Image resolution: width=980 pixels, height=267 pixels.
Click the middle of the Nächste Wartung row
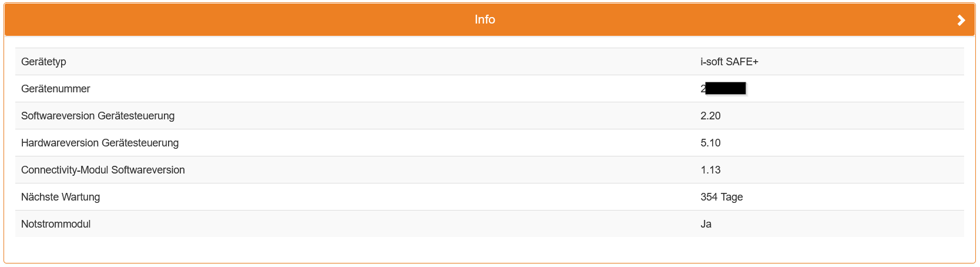[x=489, y=197]
